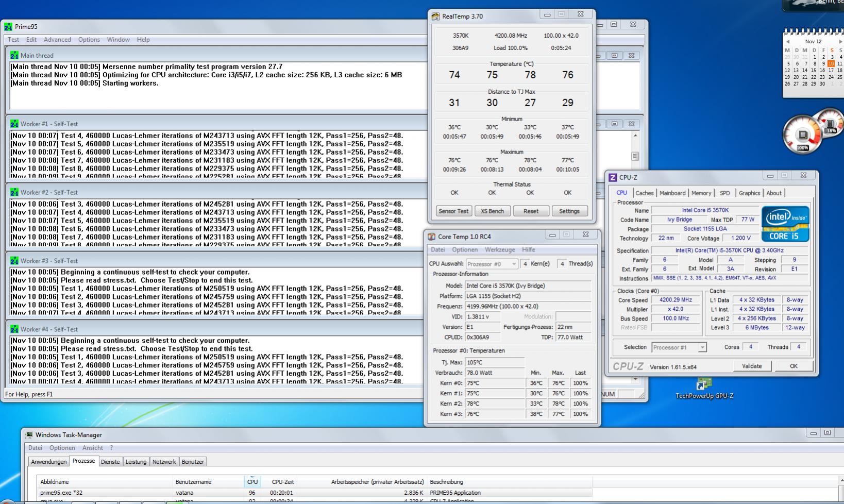Switch to CPU-Z Graphics tab
Screen dimensions: 844x504
[x=749, y=193]
